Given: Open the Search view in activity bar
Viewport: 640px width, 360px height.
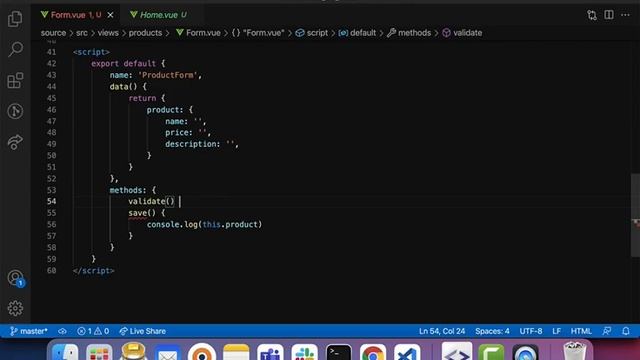Looking at the screenshot, I should [15, 49].
